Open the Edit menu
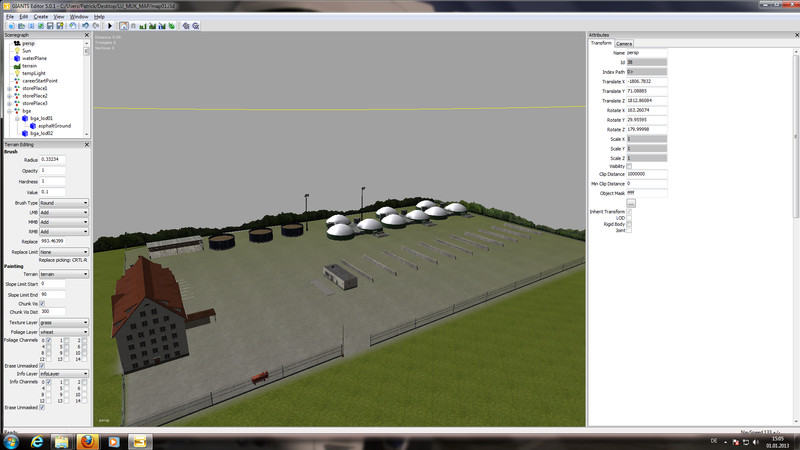 coord(23,17)
